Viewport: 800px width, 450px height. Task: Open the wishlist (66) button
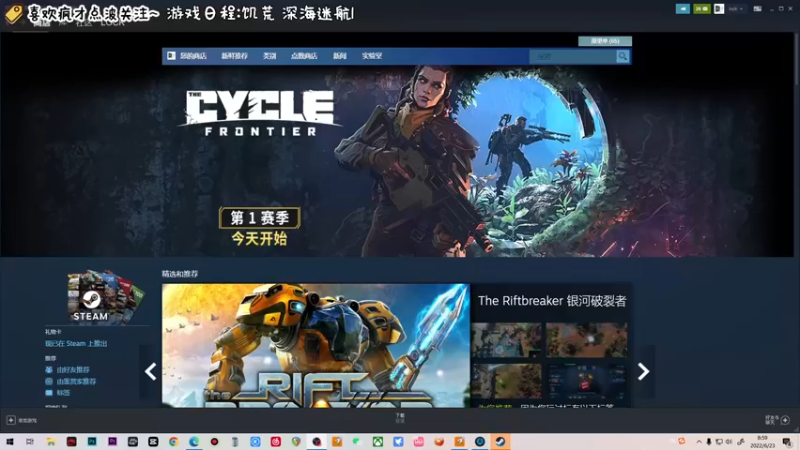[605, 41]
